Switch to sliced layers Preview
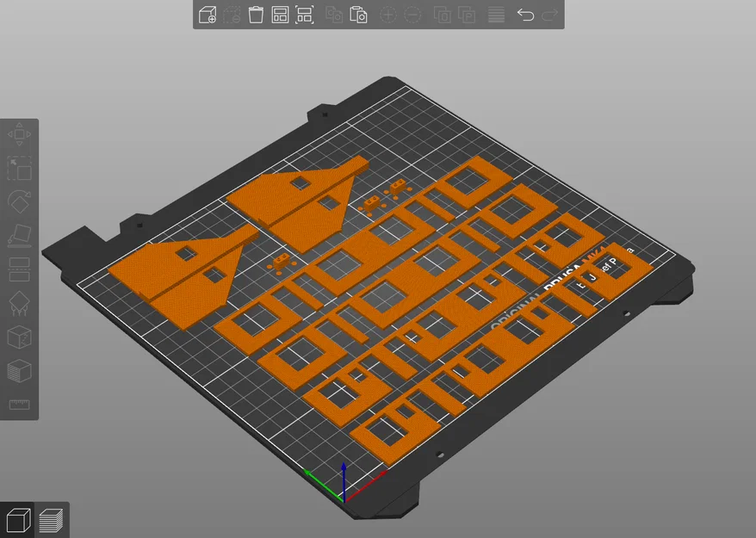This screenshot has height=538, width=756. tap(51, 520)
